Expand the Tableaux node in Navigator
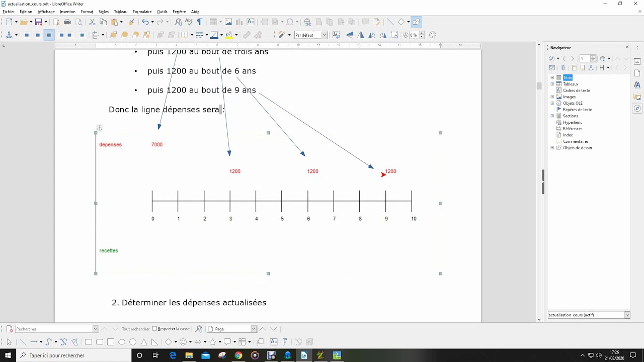The height and width of the screenshot is (362, 644). pyautogui.click(x=552, y=84)
